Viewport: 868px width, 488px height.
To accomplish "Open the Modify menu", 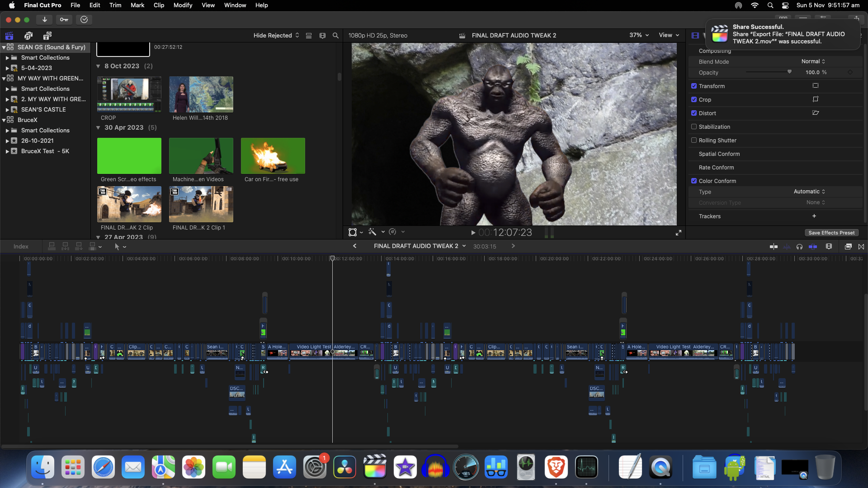I will click(x=183, y=5).
